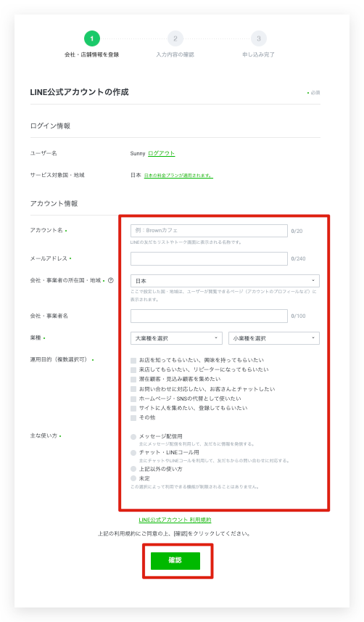Open 大業種を選択 dropdown
Image resolution: width=364 pixels, height=622 pixels.
176,338
